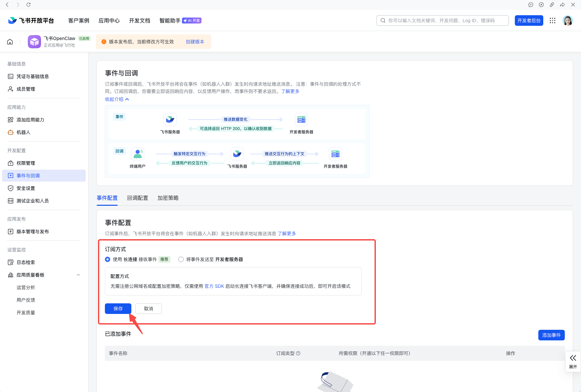Click 展开 to expand the right panel
The width and height of the screenshot is (581, 392).
point(573,361)
